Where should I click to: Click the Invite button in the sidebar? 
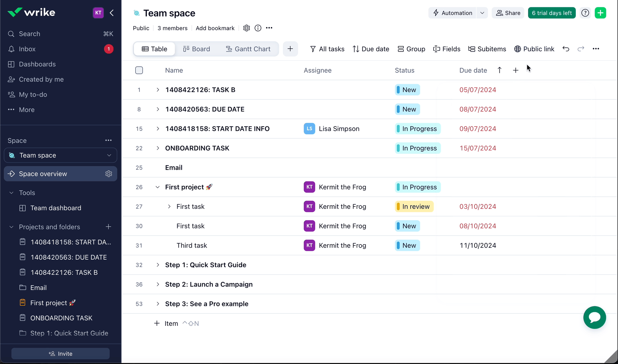[x=60, y=353]
